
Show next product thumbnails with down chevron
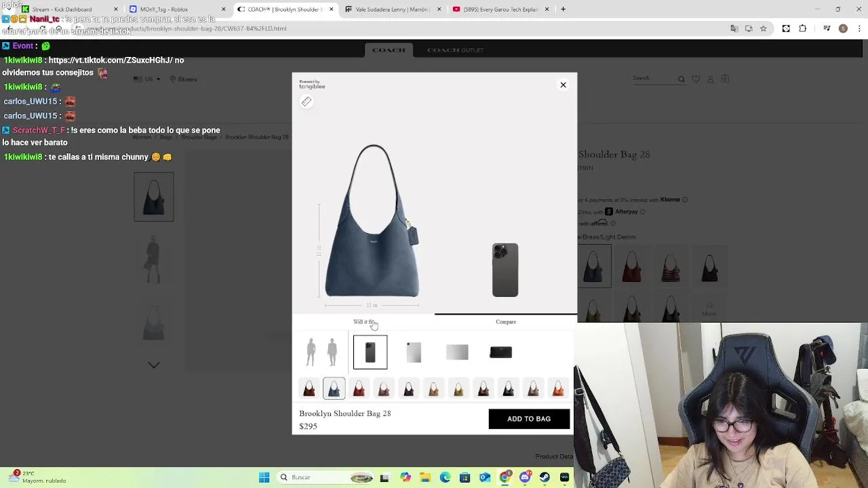(154, 365)
